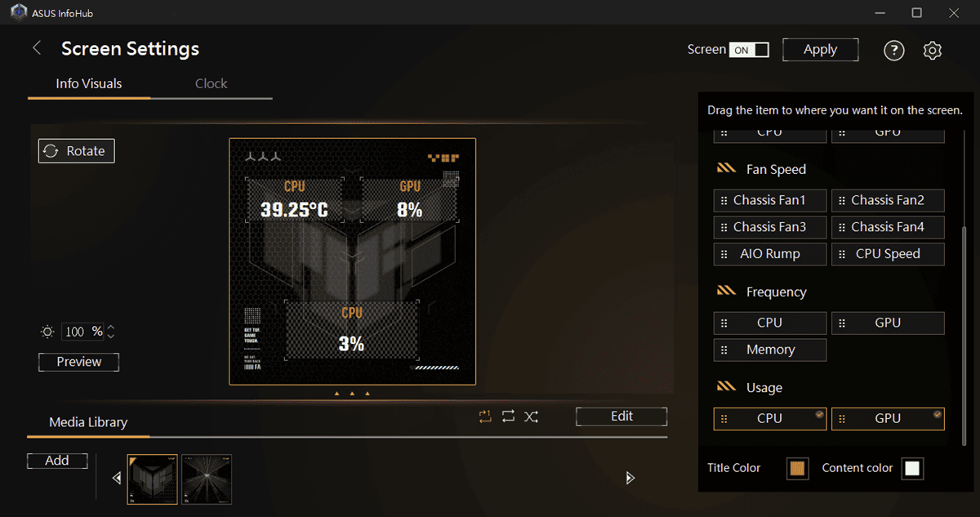Viewport: 980px width, 517px height.
Task: Open the settings gear icon
Action: click(x=932, y=51)
